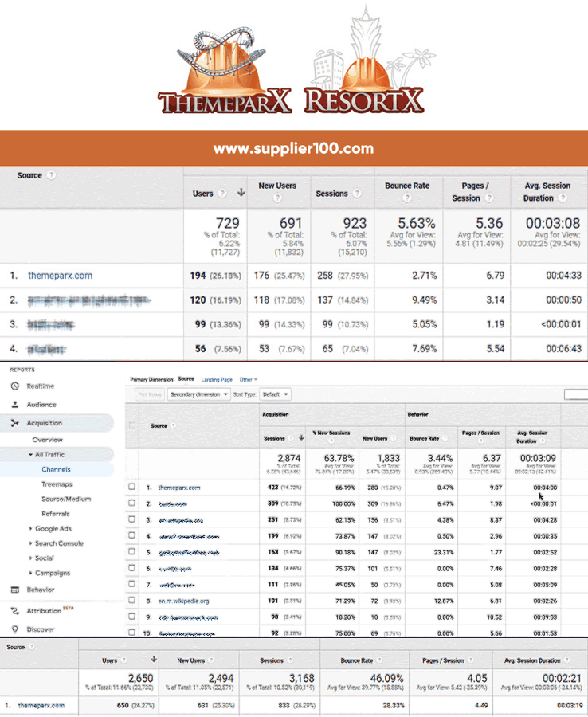Check the box for row 2 with 309 sessions

[132, 503]
